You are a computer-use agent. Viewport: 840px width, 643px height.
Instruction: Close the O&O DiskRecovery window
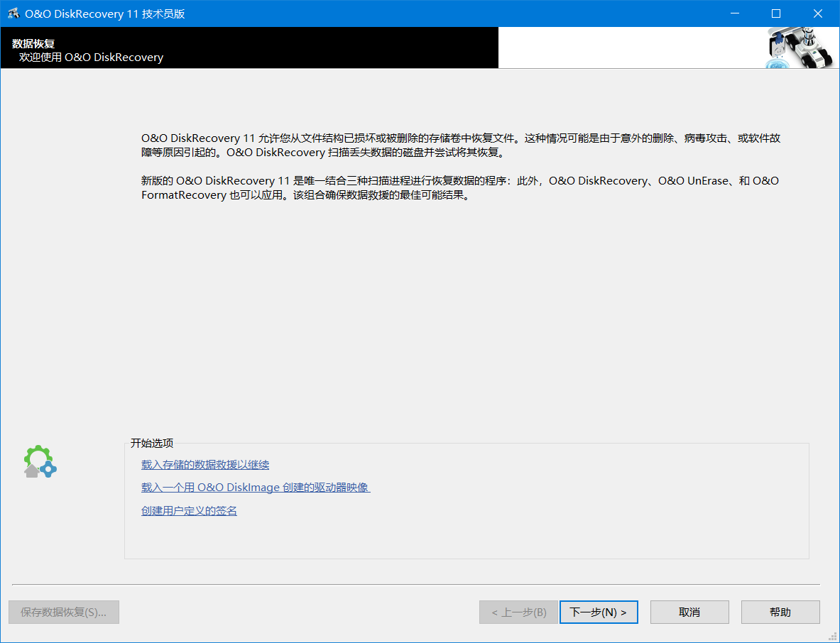click(x=818, y=14)
